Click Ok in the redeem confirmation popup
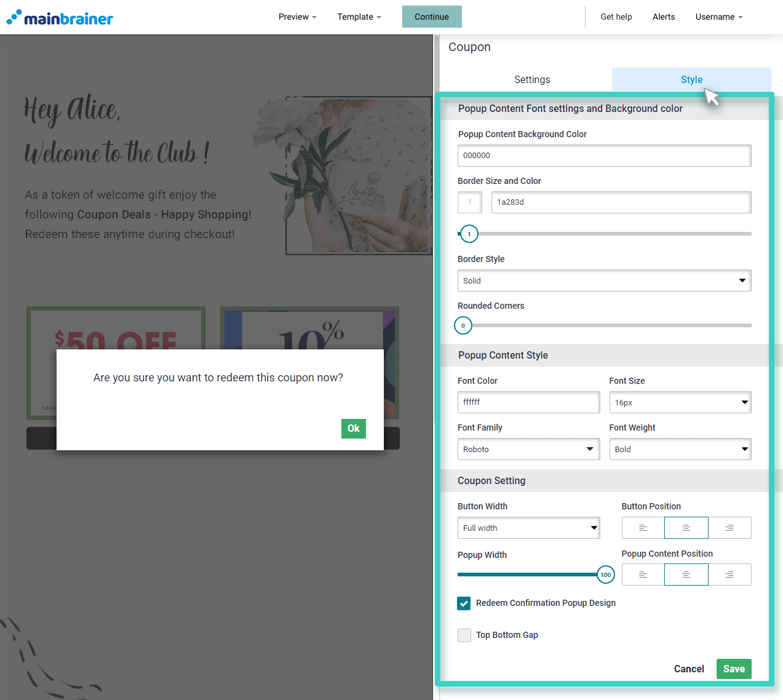This screenshot has width=783, height=700. [353, 429]
